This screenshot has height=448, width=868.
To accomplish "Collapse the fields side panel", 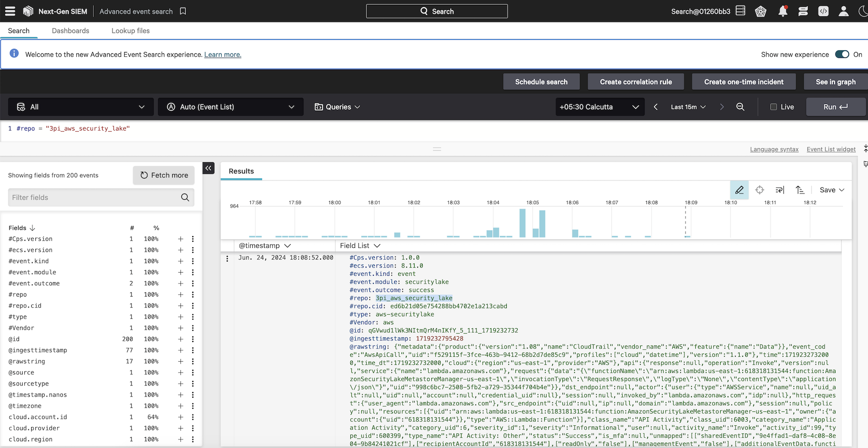I will [x=208, y=168].
